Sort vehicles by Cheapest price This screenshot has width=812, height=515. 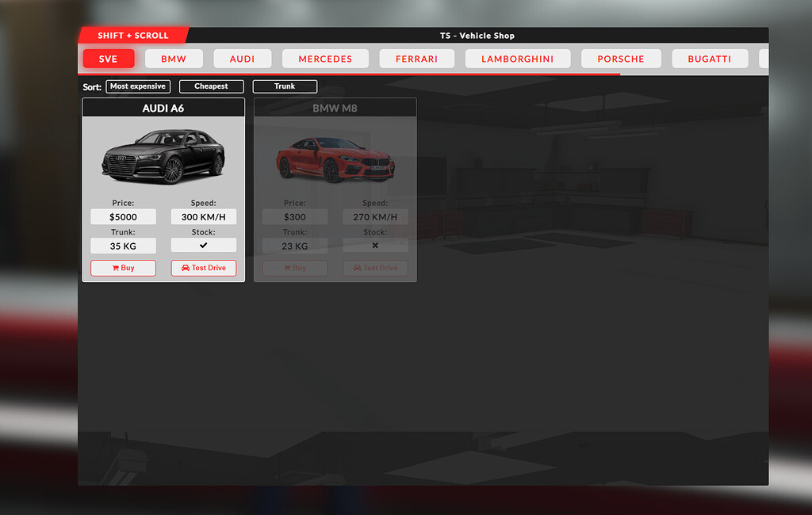(x=211, y=86)
